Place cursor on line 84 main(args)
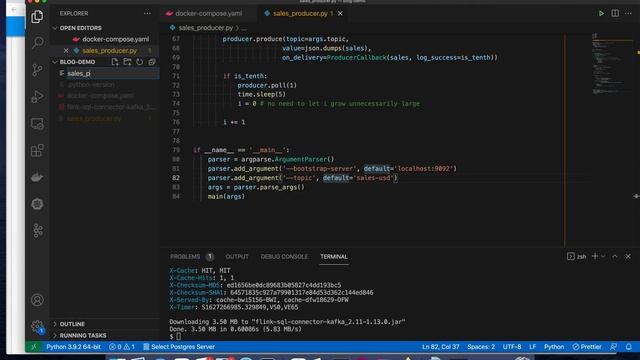The height and width of the screenshot is (360, 640). point(226,196)
